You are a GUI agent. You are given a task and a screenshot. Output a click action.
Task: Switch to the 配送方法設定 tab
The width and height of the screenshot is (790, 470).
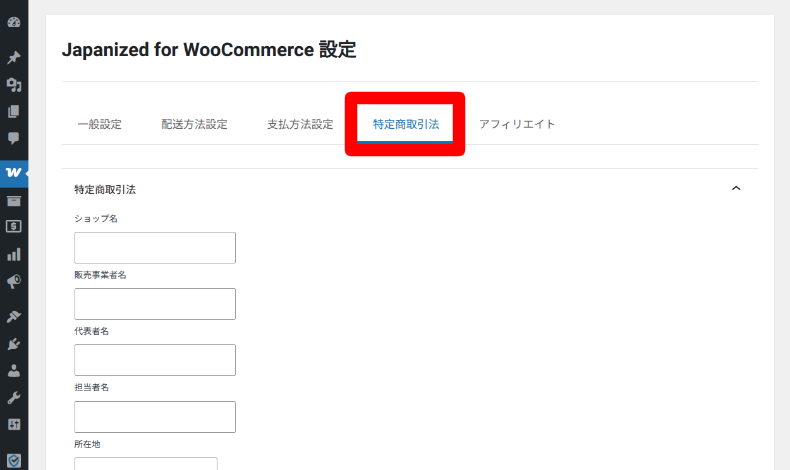point(194,124)
